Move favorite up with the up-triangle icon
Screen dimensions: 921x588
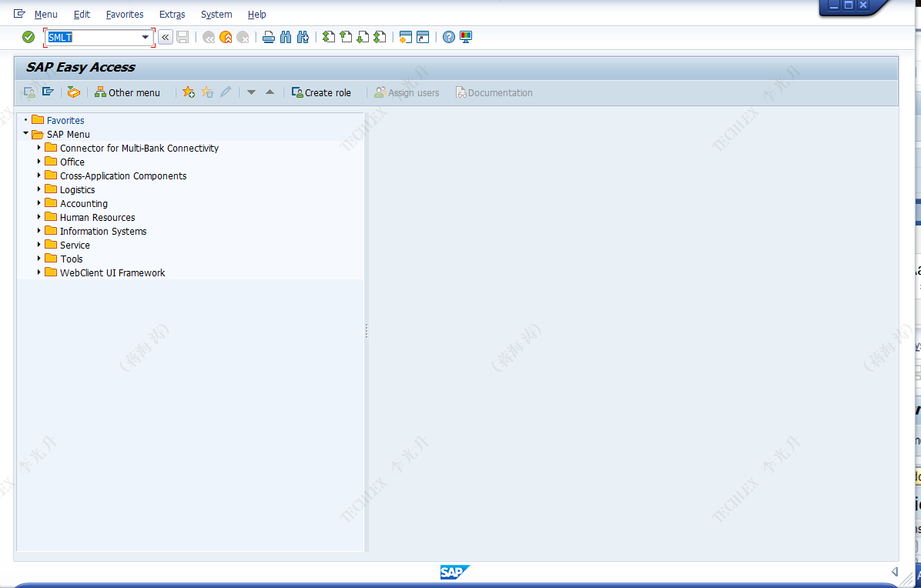point(270,92)
